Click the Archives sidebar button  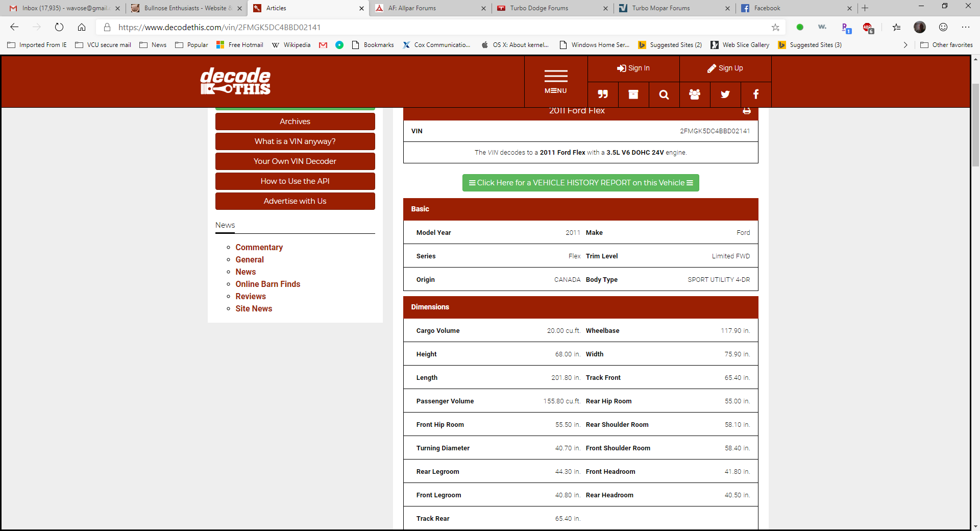click(295, 122)
